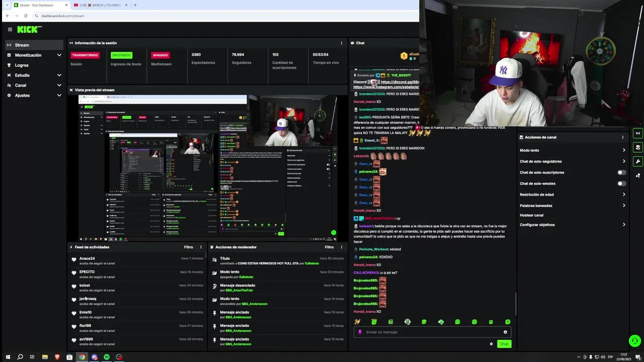Image resolution: width=644 pixels, height=362 pixels.
Task: Click the stream preview thumbnail
Action: (208, 168)
